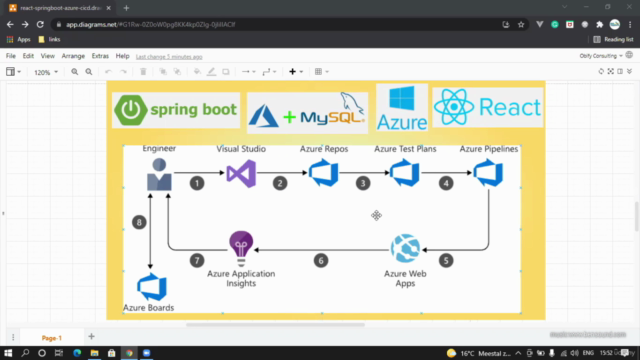Open a new browser tab
This screenshot has width=640, height=360.
tap(126, 8)
